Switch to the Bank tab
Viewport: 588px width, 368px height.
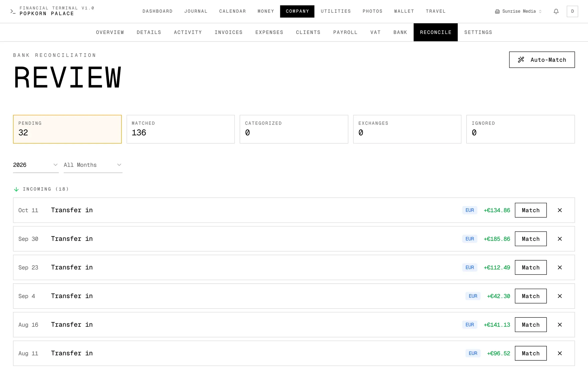[x=400, y=32]
